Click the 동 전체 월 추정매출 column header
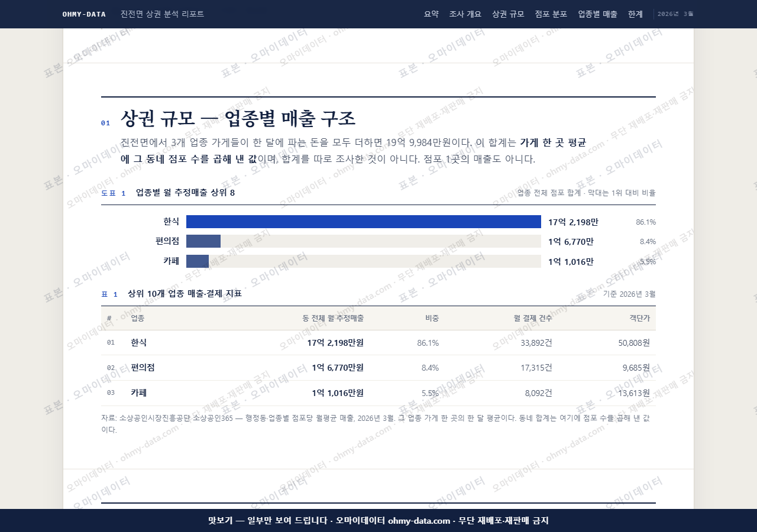The width and height of the screenshot is (757, 532). 333,318
